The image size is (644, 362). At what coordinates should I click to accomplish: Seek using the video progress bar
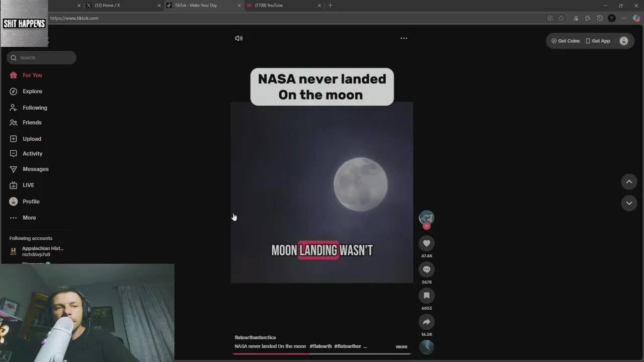coord(322,353)
